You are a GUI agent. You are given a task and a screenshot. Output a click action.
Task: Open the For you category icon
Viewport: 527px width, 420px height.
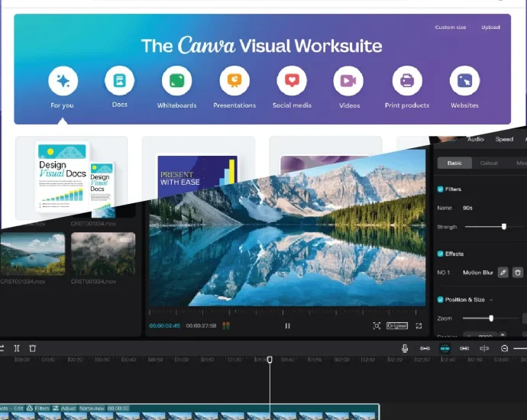pyautogui.click(x=63, y=81)
